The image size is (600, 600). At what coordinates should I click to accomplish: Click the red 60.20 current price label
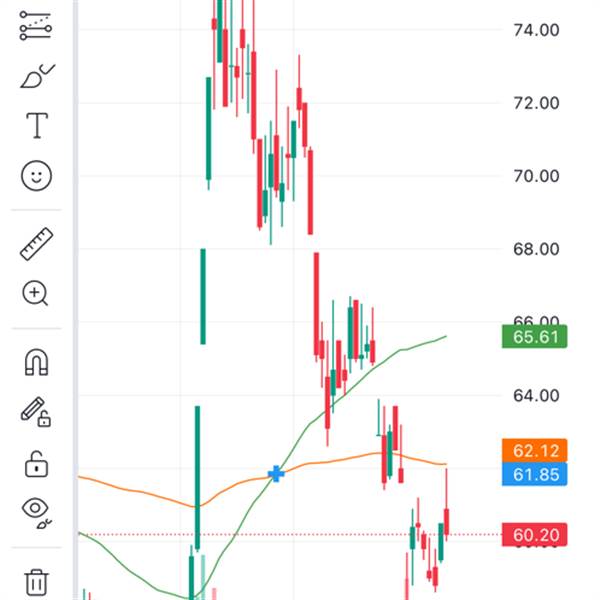click(x=535, y=535)
